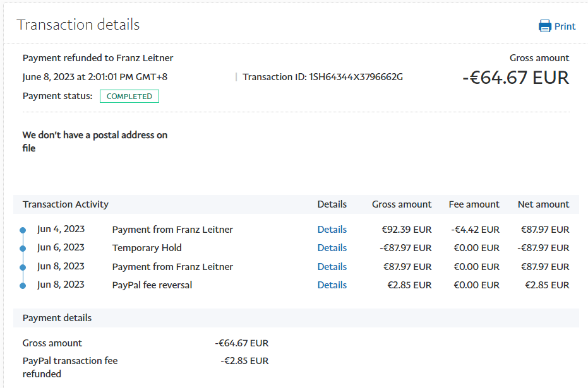588x388 pixels.
Task: Open Details for PayPal fee reversal
Action: [332, 285]
